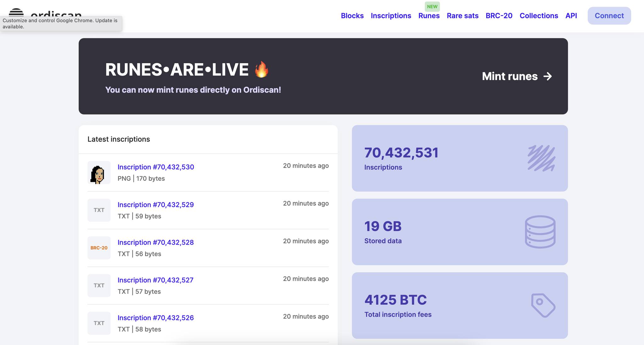Open the API link in navigation
Image resolution: width=644 pixels, height=345 pixels.
[571, 16]
